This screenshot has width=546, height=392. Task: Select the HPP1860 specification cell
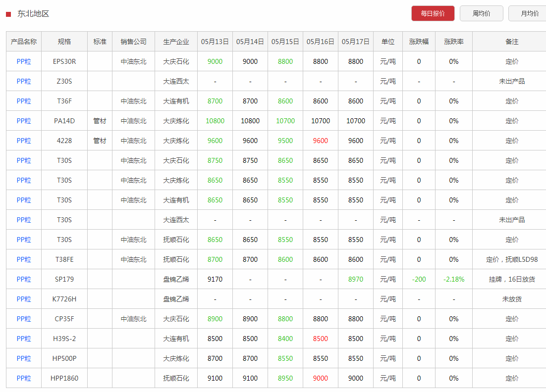(x=64, y=379)
